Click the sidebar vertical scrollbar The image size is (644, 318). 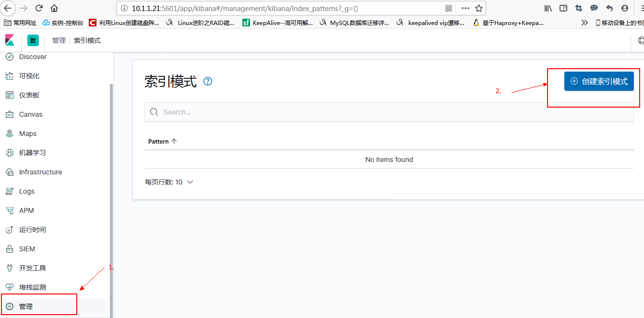coord(111,200)
